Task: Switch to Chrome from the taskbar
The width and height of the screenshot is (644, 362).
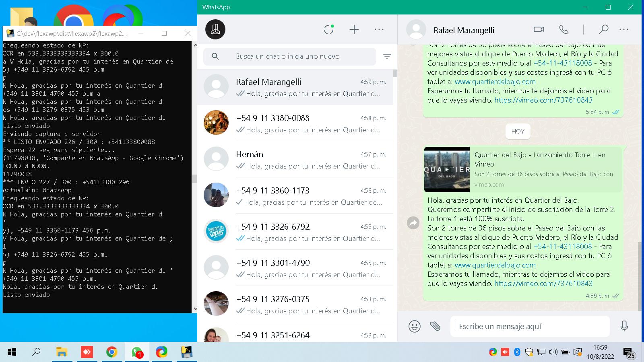Action: pyautogui.click(x=111, y=352)
